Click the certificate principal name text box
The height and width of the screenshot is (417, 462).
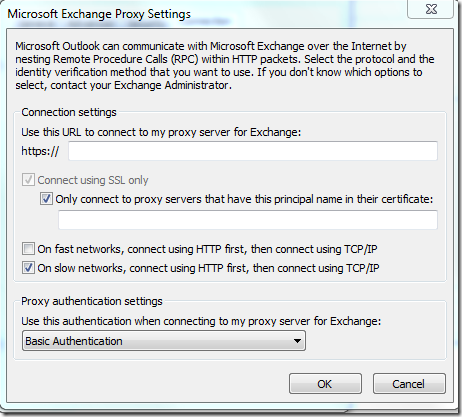(x=248, y=220)
